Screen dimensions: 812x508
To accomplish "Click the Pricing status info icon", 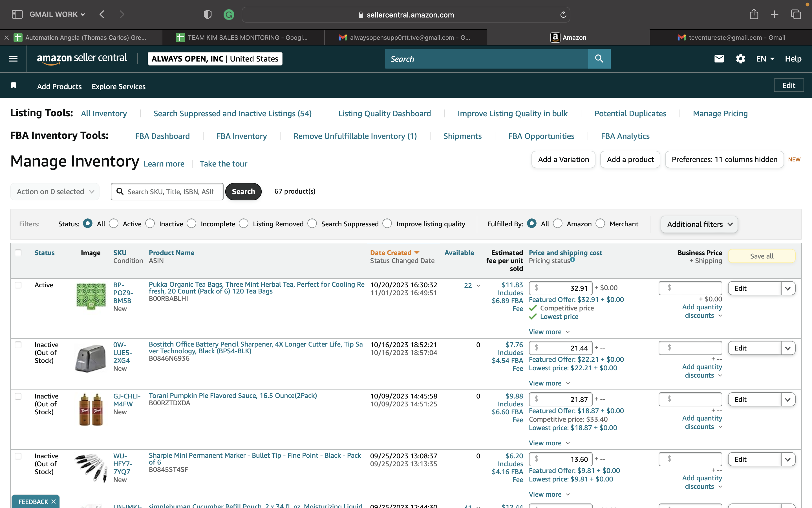I will pos(572,259).
